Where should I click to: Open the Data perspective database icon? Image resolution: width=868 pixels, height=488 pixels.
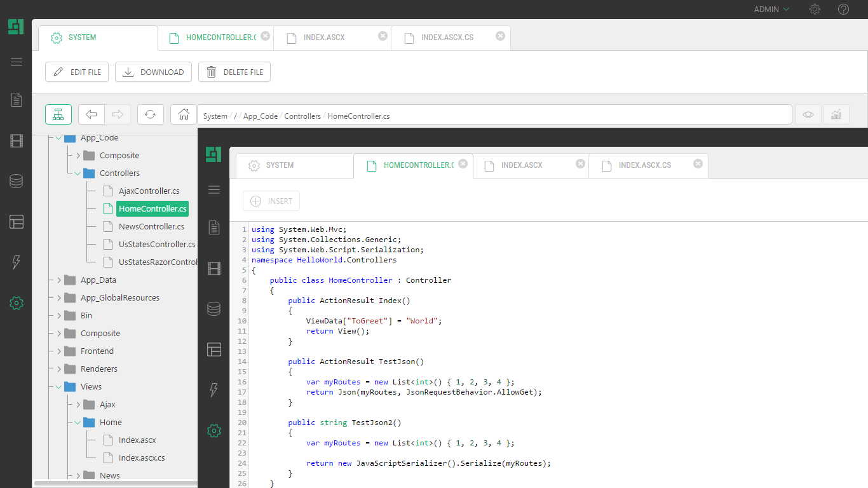(17, 182)
